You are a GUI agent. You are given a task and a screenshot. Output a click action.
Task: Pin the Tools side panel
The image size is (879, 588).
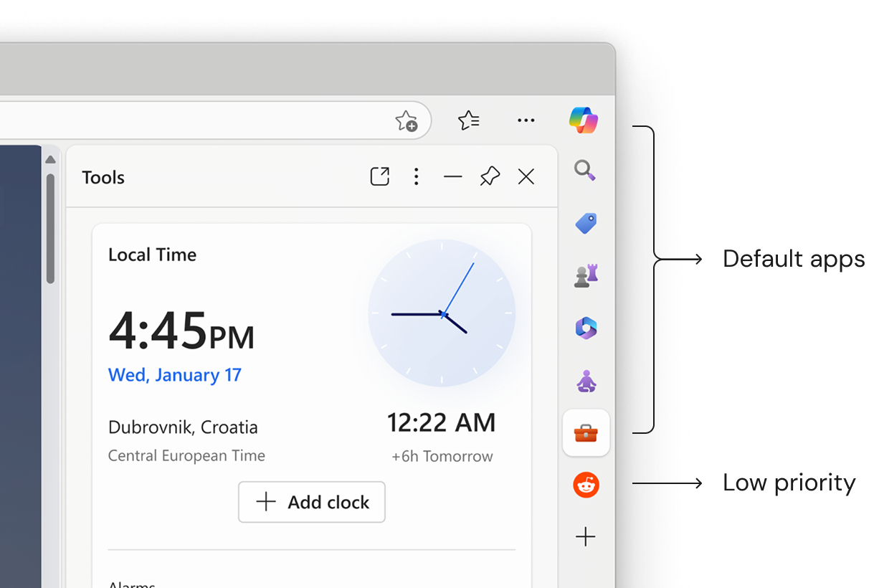click(x=490, y=176)
